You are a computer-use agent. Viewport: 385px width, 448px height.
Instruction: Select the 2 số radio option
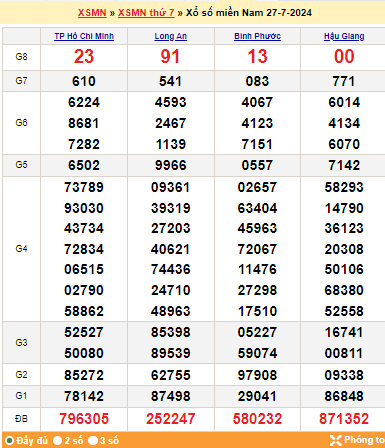coord(58,440)
